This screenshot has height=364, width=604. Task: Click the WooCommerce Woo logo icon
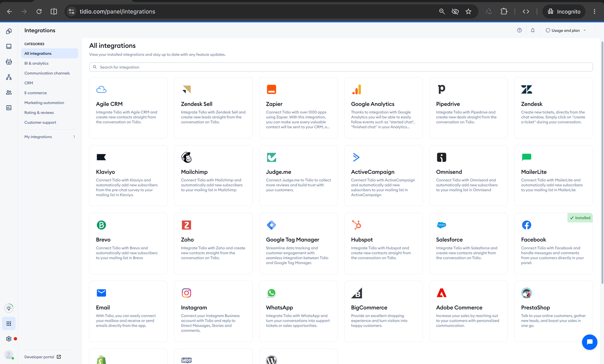pyautogui.click(x=186, y=360)
